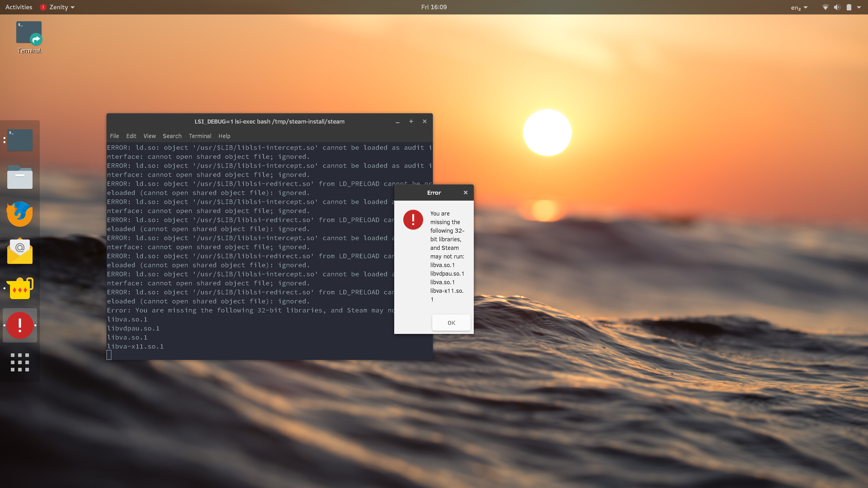Click OK in the Error dialog

pyautogui.click(x=451, y=323)
